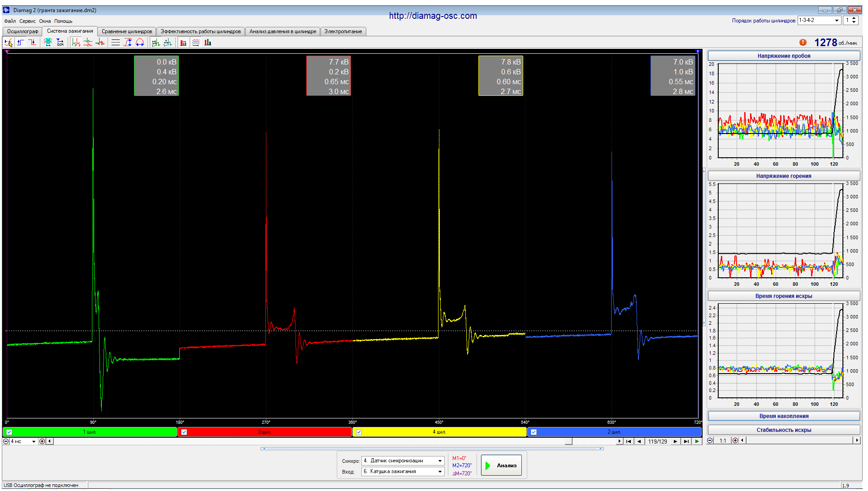Open the Помощь menu
This screenshot has height=491, width=868.
click(x=63, y=21)
